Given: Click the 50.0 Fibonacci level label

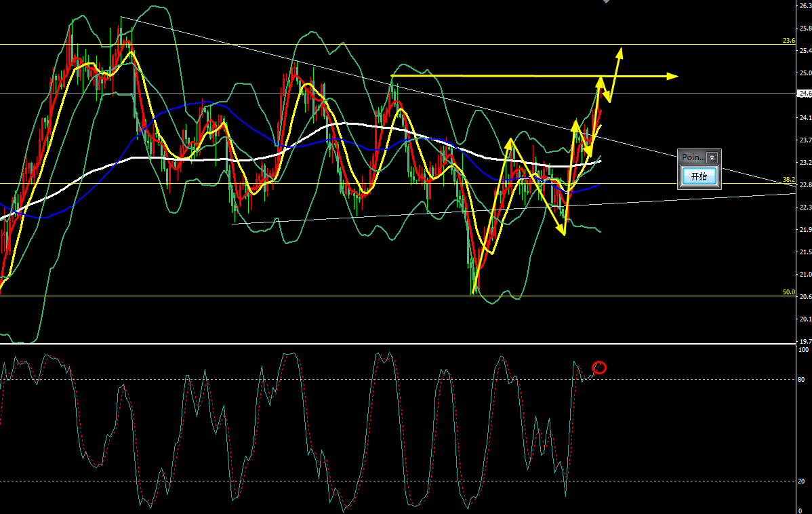Looking at the screenshot, I should [x=788, y=292].
